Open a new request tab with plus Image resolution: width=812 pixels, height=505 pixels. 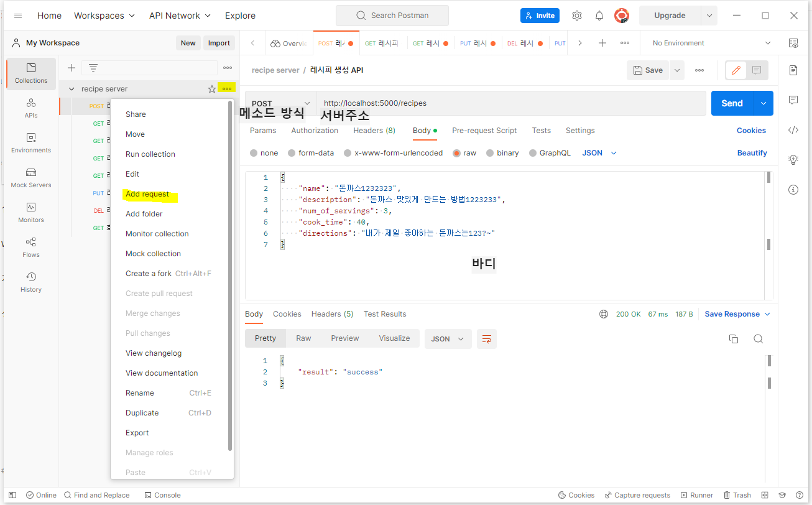602,43
